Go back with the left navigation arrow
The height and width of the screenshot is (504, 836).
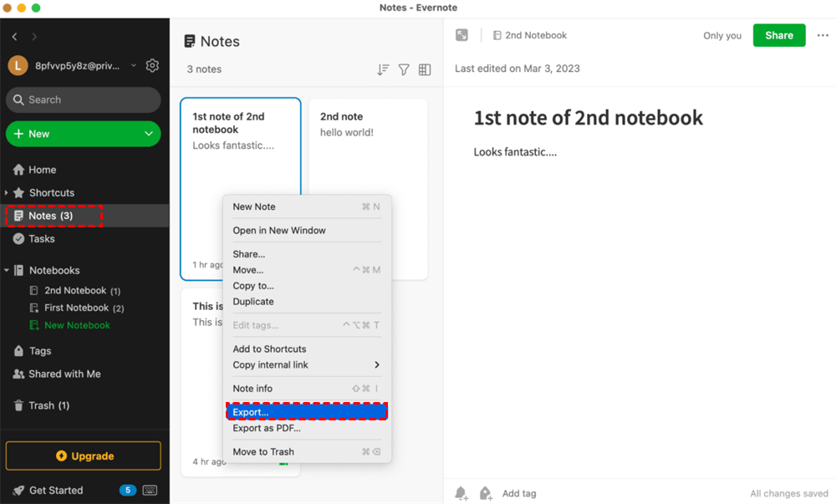[15, 37]
